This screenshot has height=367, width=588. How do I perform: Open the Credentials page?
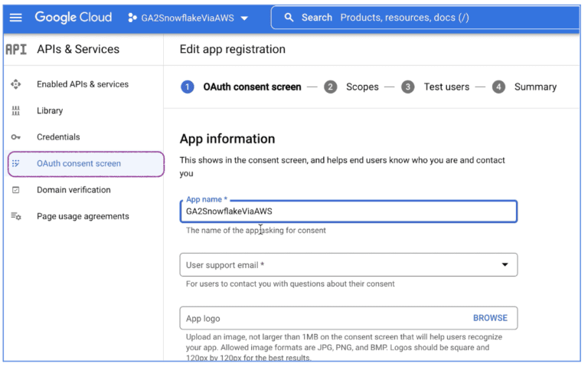tap(58, 137)
